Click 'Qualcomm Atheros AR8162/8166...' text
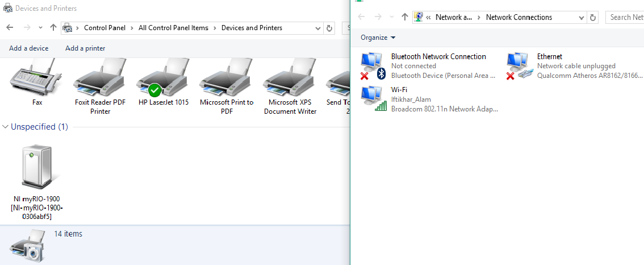644x265 pixels. click(x=590, y=75)
